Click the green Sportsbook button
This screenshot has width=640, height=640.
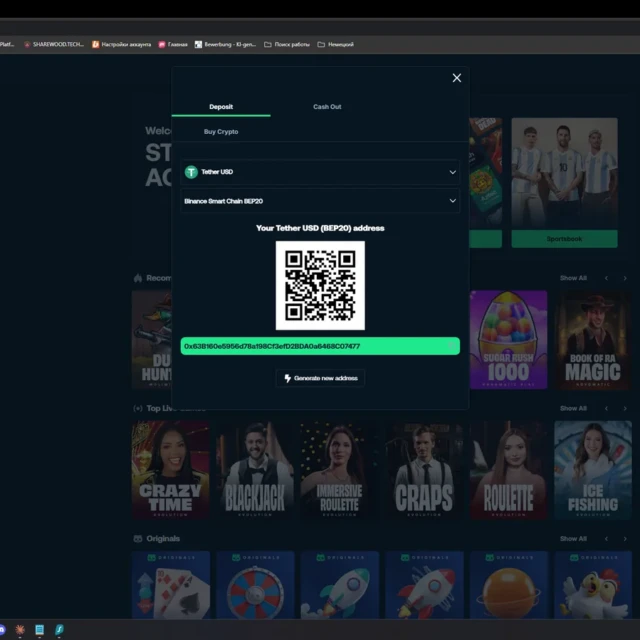[x=564, y=239]
